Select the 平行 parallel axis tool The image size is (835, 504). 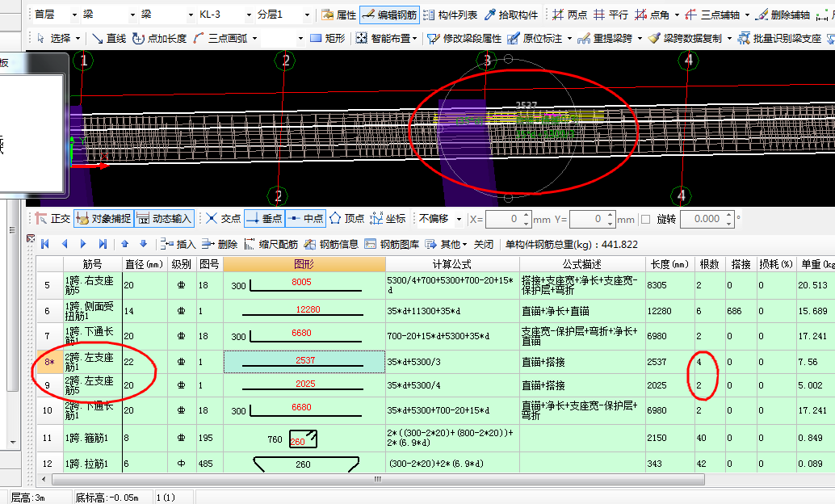point(611,15)
